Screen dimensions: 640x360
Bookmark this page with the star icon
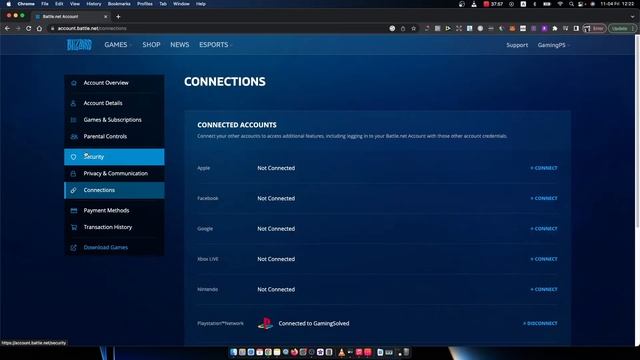[x=413, y=29]
